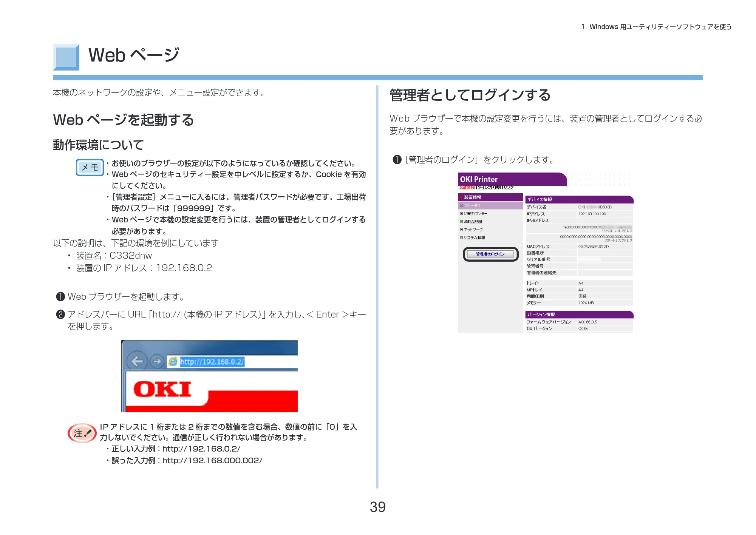This screenshot has height=535, width=756.
Task: Click the browser Forward arrow button
Action: (x=157, y=361)
